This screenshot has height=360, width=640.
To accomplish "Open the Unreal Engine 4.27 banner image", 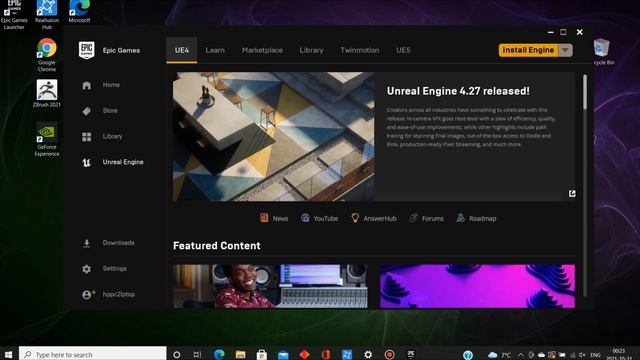I will point(273,137).
